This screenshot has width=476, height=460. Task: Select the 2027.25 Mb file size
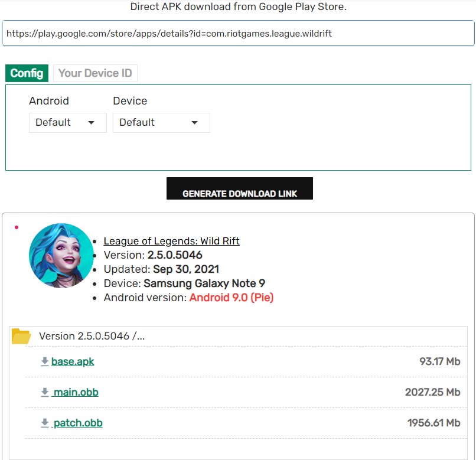click(432, 392)
